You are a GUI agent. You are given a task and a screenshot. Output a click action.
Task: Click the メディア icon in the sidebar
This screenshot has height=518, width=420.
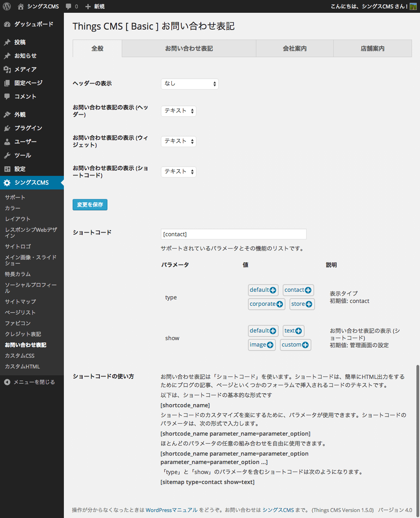tap(7, 70)
